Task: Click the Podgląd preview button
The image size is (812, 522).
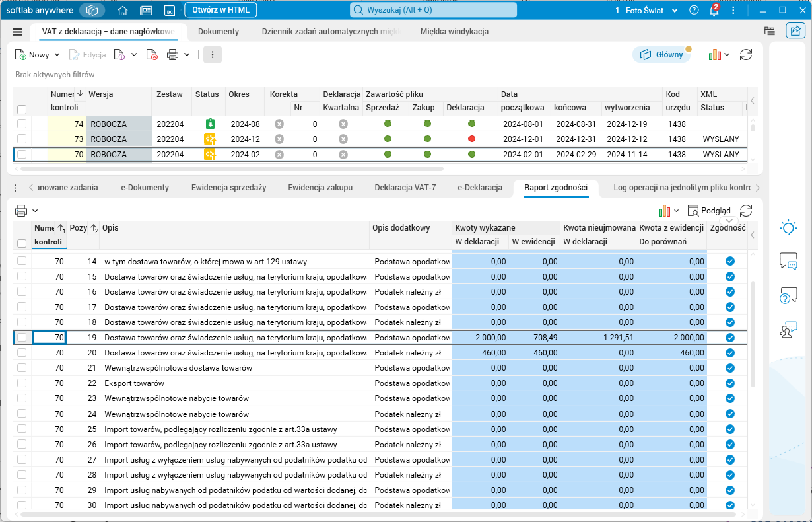Action: click(709, 211)
